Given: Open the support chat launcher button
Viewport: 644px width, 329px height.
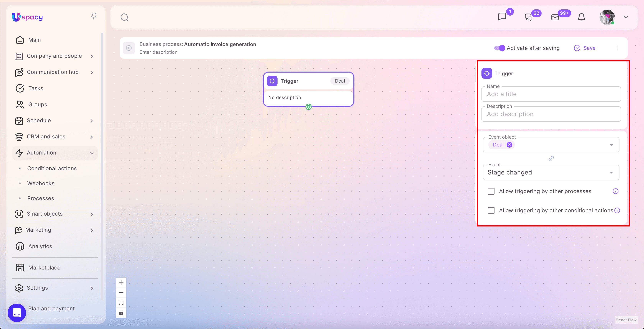Looking at the screenshot, I should 17,313.
